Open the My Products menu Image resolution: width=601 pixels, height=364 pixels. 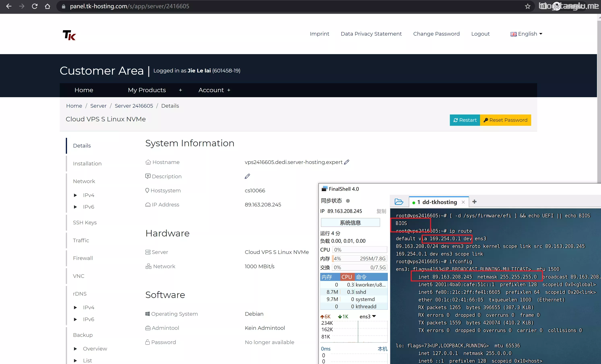[x=147, y=90]
